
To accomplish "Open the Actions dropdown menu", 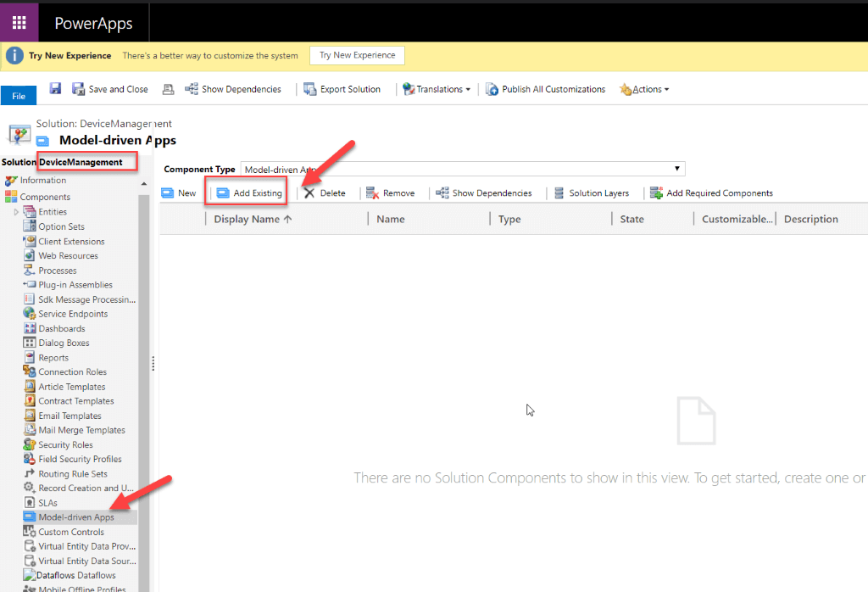I will pyautogui.click(x=644, y=89).
